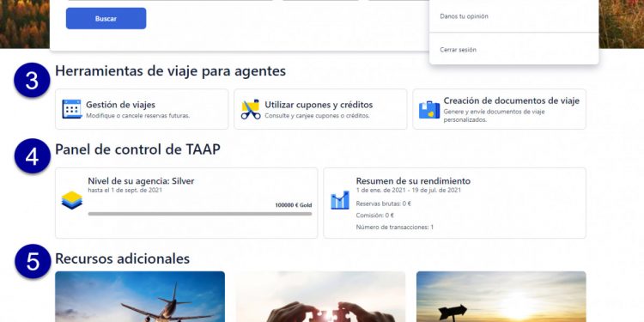Click the Comisión: 0 € value
Image resolution: width=644 pixels, height=322 pixels.
375,216
